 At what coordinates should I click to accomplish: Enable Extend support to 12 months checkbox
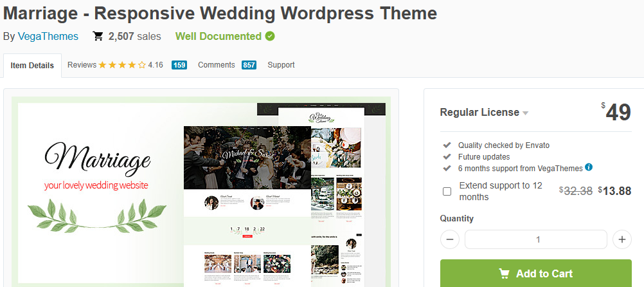click(447, 191)
